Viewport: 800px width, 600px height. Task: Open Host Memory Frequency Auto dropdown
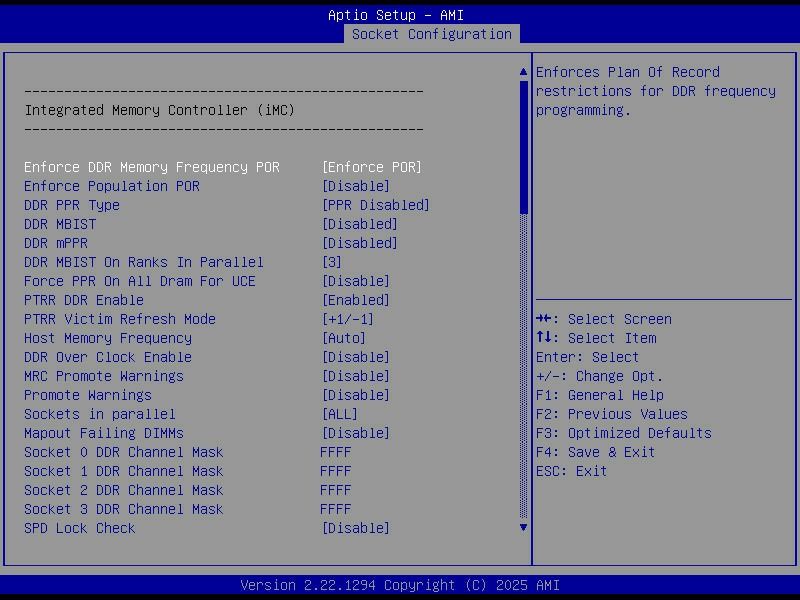(344, 338)
